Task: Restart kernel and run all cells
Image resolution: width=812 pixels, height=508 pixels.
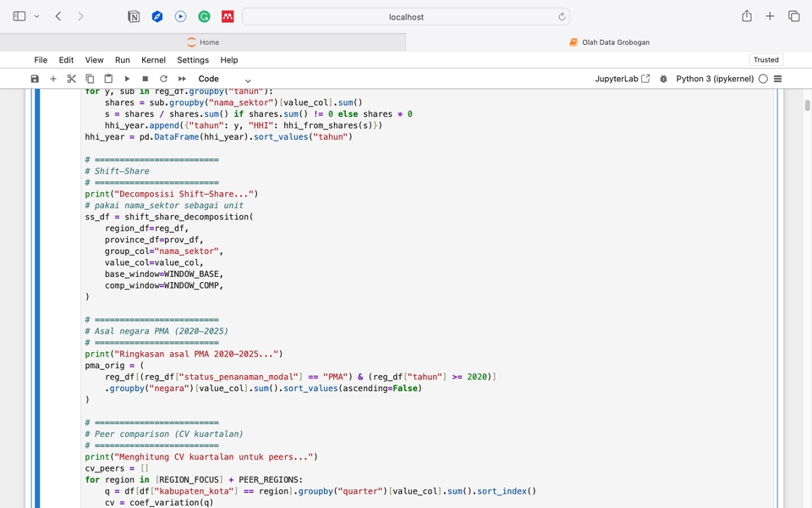Action: point(182,79)
